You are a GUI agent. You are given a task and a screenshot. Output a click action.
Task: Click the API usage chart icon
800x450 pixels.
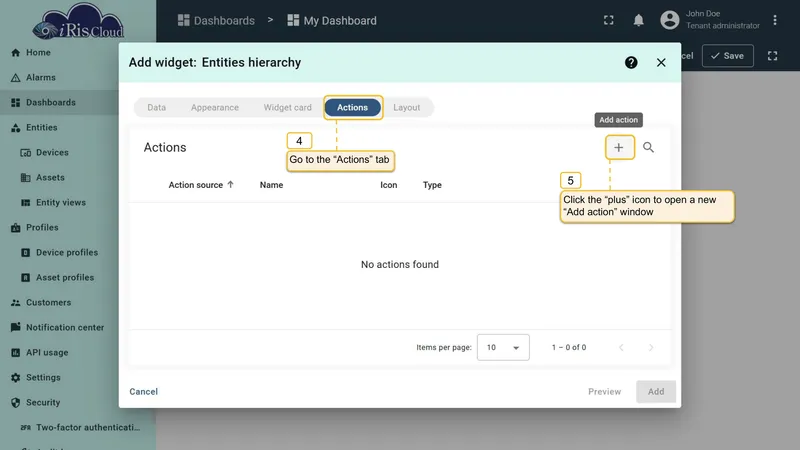(x=16, y=353)
